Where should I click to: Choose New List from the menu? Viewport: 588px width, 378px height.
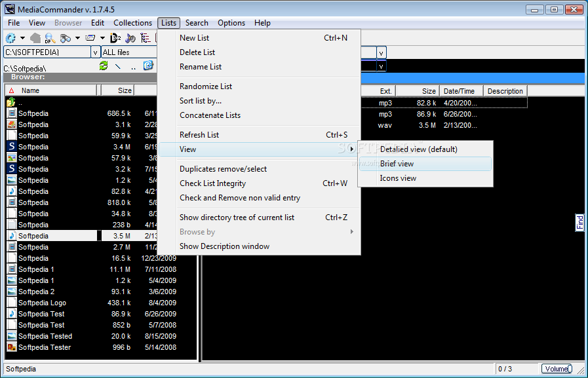click(259, 38)
